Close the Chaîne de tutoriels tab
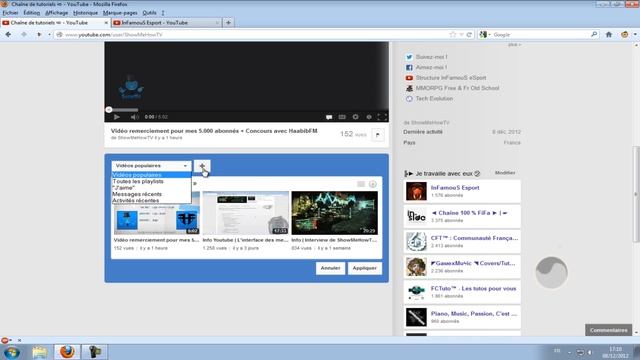Viewport: 640px width, 360px height. tap(106, 23)
